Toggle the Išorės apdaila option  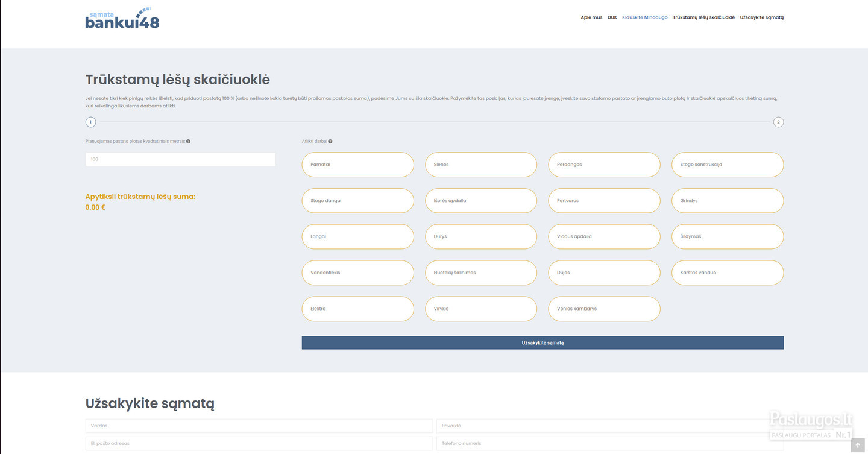tap(481, 201)
